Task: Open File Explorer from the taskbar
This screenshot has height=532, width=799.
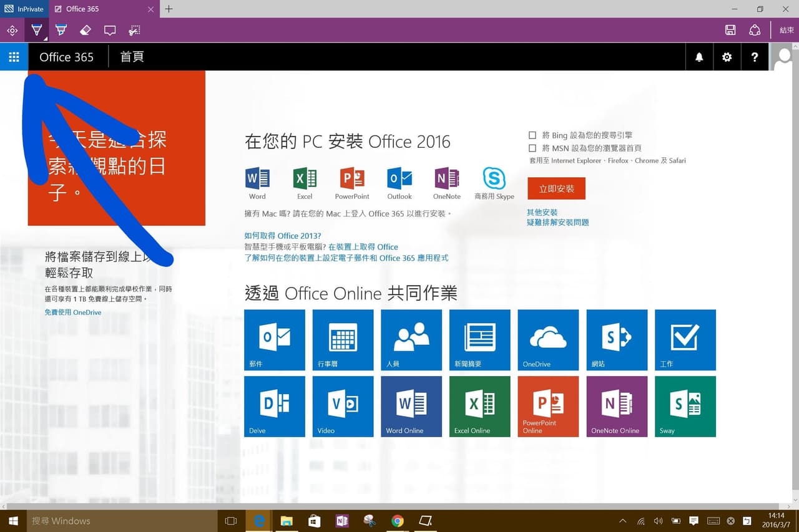Action: point(287,521)
